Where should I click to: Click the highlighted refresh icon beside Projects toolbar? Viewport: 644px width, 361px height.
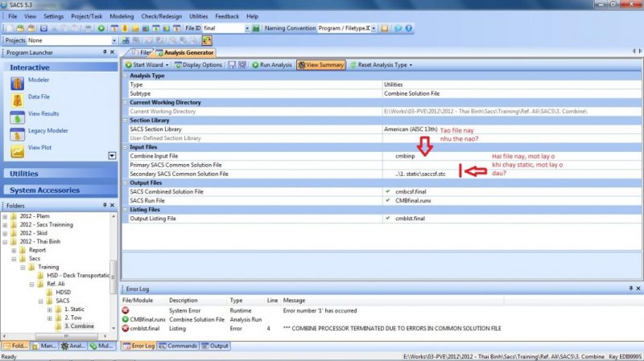207,40
